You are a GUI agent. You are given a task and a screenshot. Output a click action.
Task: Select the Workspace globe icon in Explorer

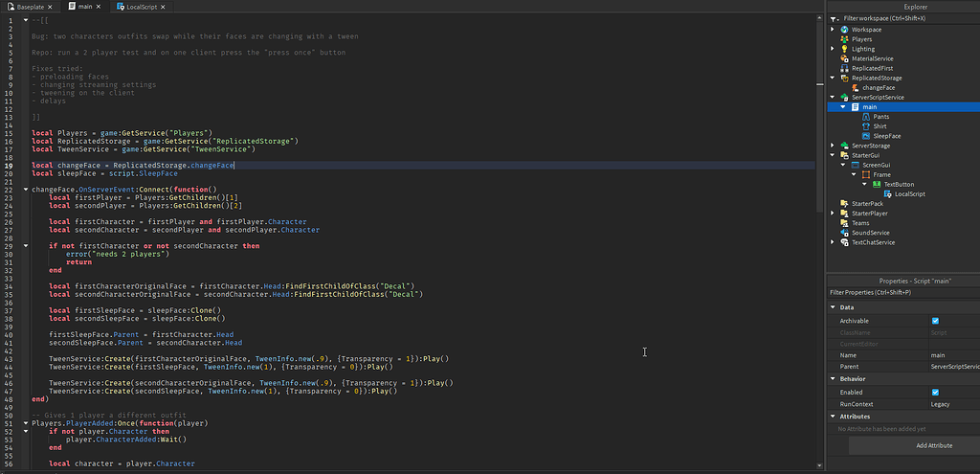point(844,30)
